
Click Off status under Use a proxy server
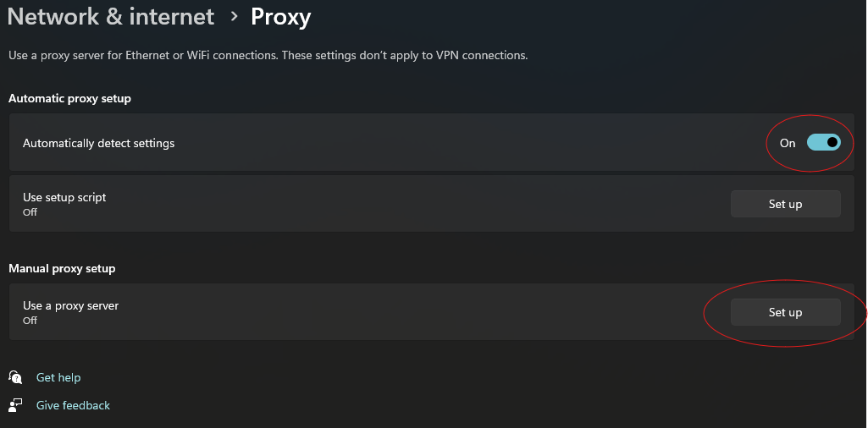[30, 321]
